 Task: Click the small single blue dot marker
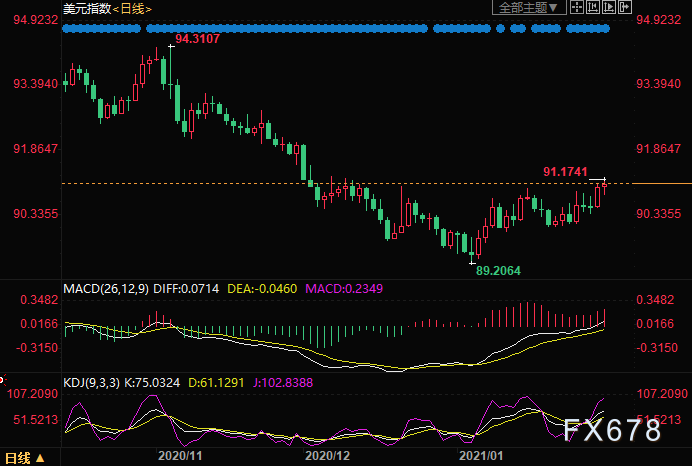[500, 29]
